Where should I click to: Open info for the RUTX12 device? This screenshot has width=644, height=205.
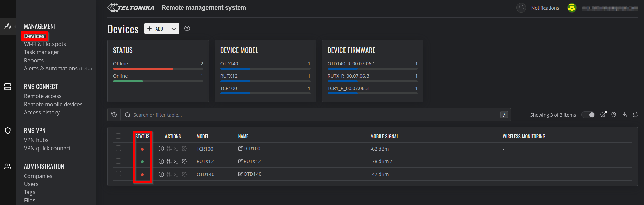[x=161, y=161]
